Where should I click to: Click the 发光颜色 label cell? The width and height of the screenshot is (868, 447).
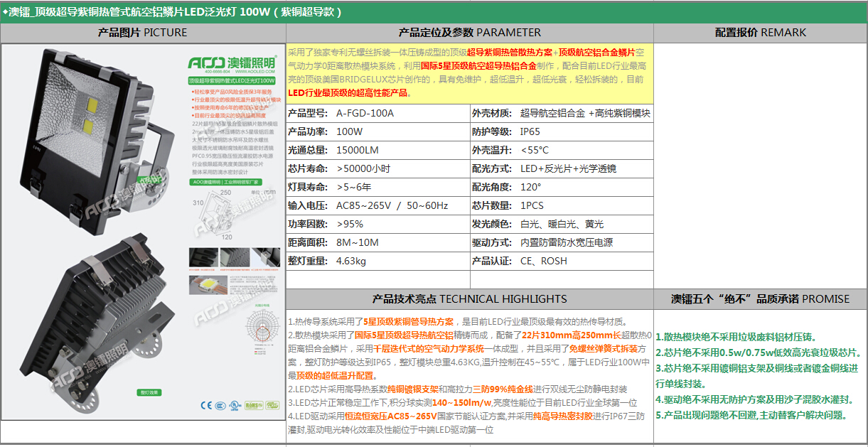[x=492, y=225]
